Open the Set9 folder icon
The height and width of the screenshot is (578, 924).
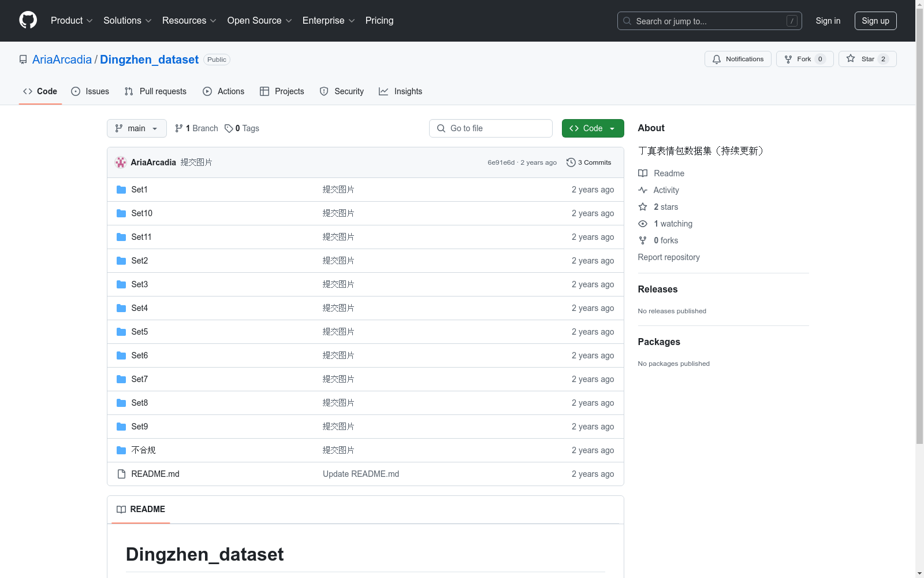[121, 427]
